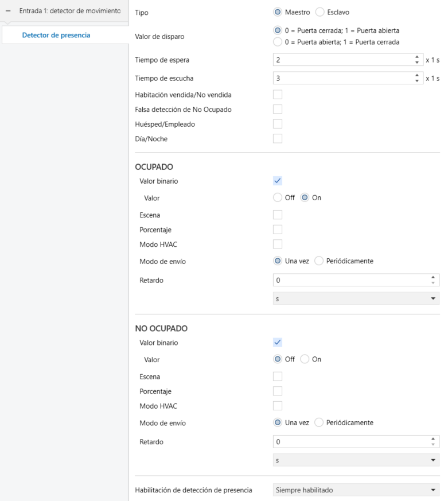Viewport: 448px width, 501px height.
Task: Select Una vez send mode for NO OCUPADO
Action: pos(278,422)
